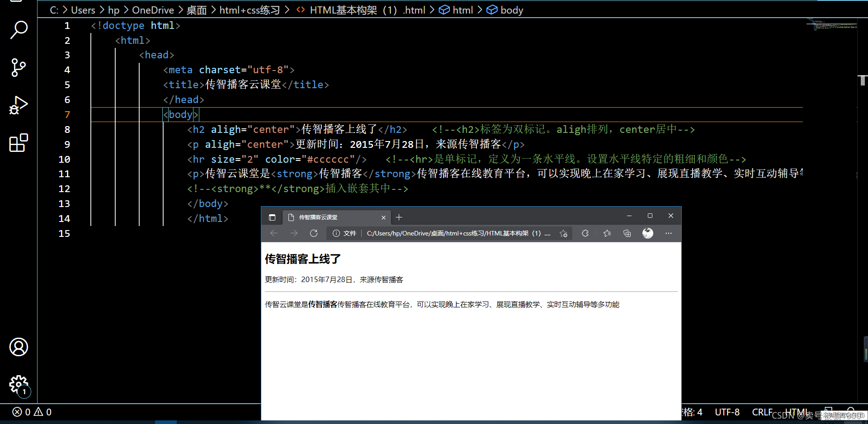Click the browser Forward arrow

point(294,233)
